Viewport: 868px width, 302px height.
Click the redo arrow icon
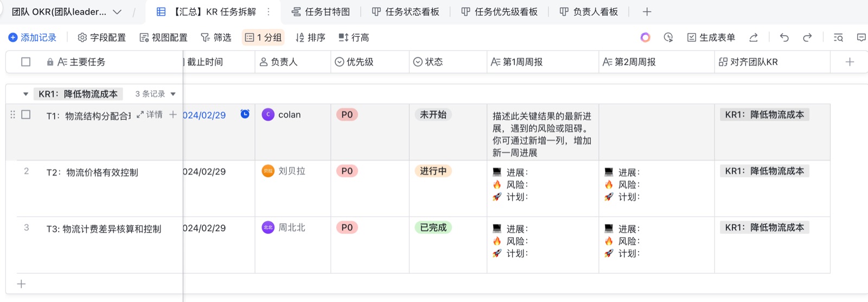(x=807, y=37)
